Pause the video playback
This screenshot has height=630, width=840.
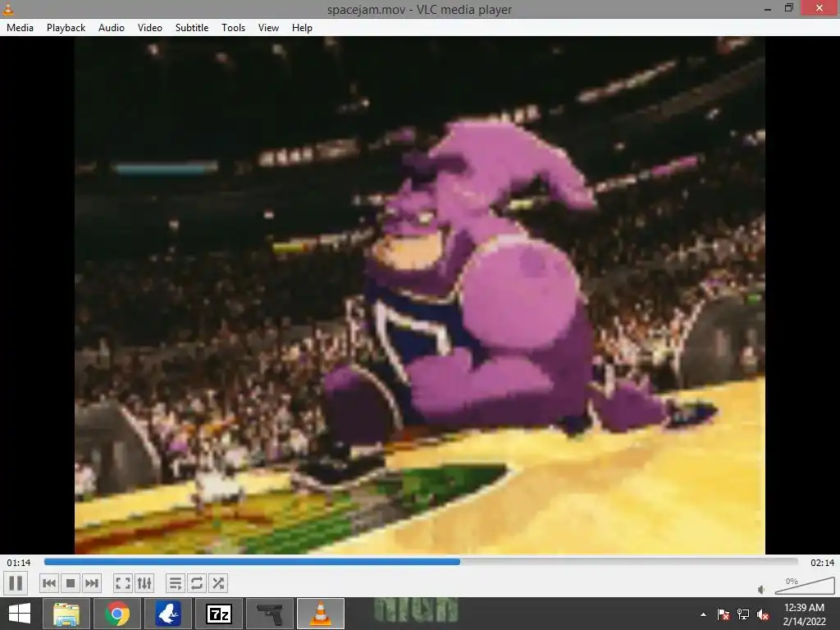[16, 583]
